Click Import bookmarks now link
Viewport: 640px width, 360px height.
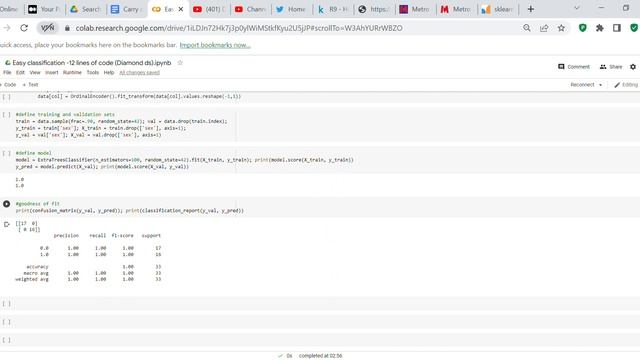click(215, 45)
